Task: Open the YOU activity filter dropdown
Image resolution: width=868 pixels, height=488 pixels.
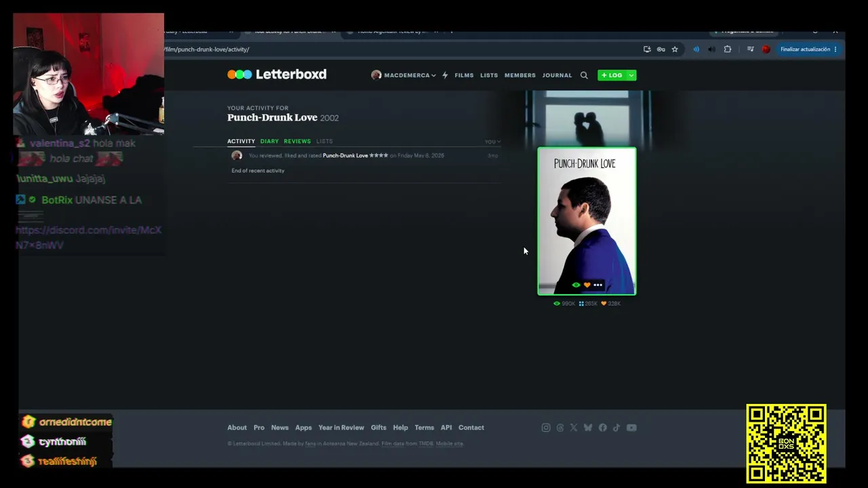Action: (x=492, y=142)
